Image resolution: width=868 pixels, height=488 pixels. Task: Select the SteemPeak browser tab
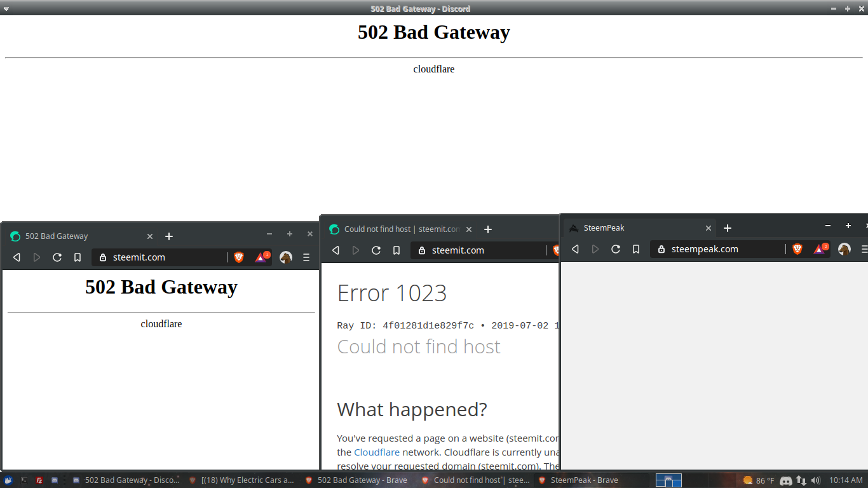pyautogui.click(x=640, y=228)
